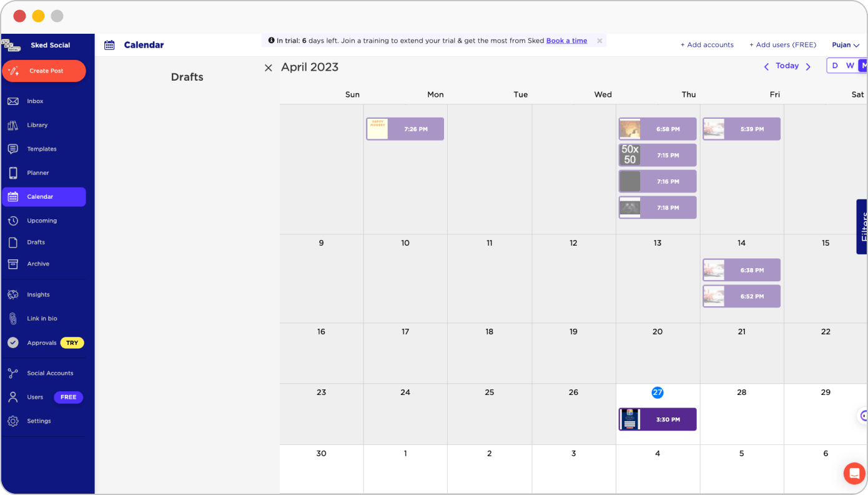Open the 3:30 PM post on April 27
The image size is (868, 495).
(x=657, y=419)
